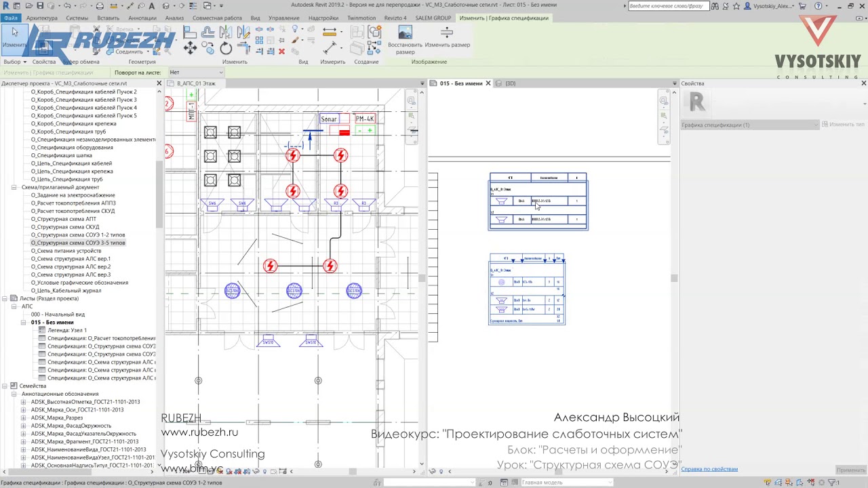Click the 'Изменить тип' button
Screen dimensions: 868x488
click(843, 125)
